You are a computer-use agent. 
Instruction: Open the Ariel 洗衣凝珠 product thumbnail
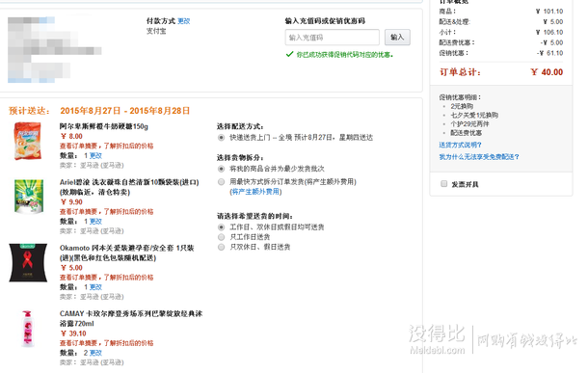(29, 197)
